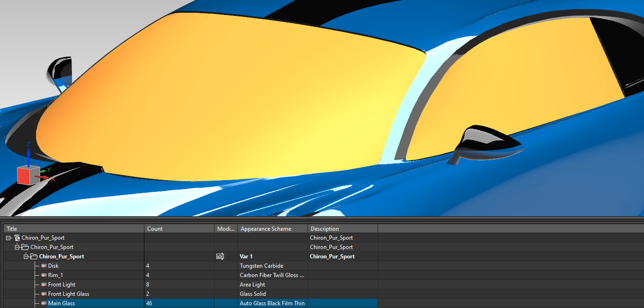The image size is (644, 308).
Task: Collapse the bold Chiron_Pur_Sport folder node
Action: (x=26, y=257)
